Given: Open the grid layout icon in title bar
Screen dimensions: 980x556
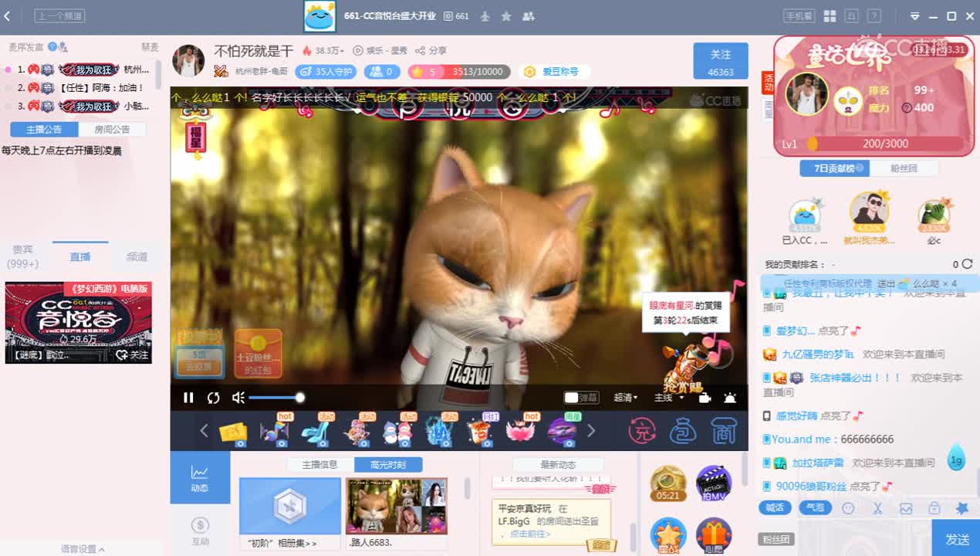Looking at the screenshot, I should pos(830,16).
